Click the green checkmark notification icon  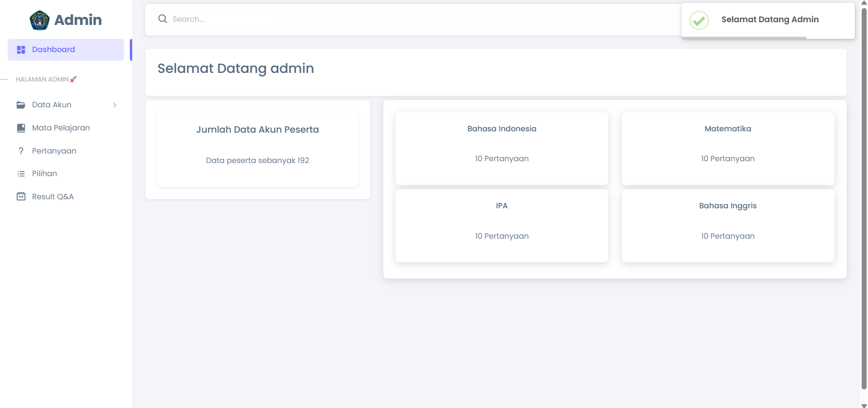pos(699,20)
